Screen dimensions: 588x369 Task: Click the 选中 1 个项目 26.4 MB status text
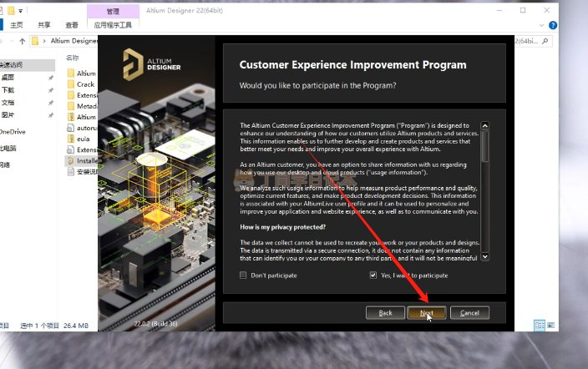pos(54,326)
